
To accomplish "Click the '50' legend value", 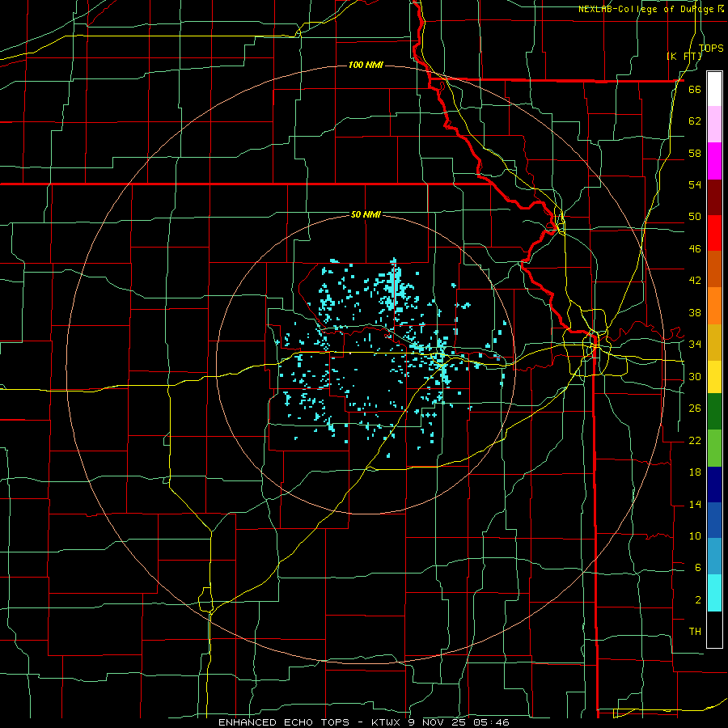I will pos(695,216).
